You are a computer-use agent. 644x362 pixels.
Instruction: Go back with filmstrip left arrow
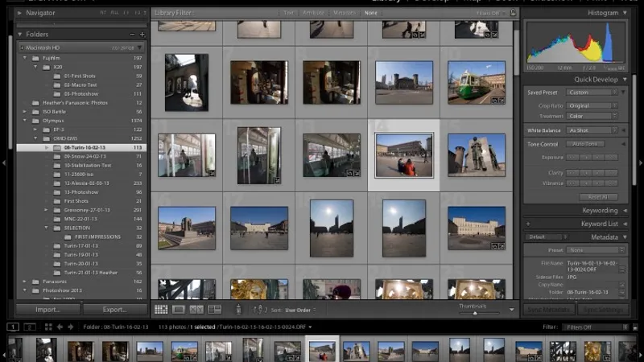(60, 327)
